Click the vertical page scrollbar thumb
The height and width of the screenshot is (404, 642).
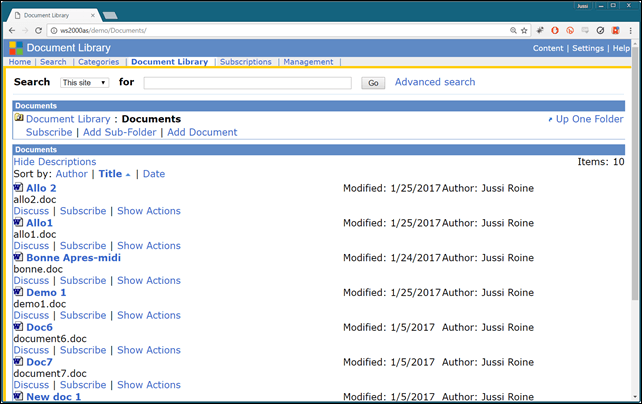click(x=635, y=174)
